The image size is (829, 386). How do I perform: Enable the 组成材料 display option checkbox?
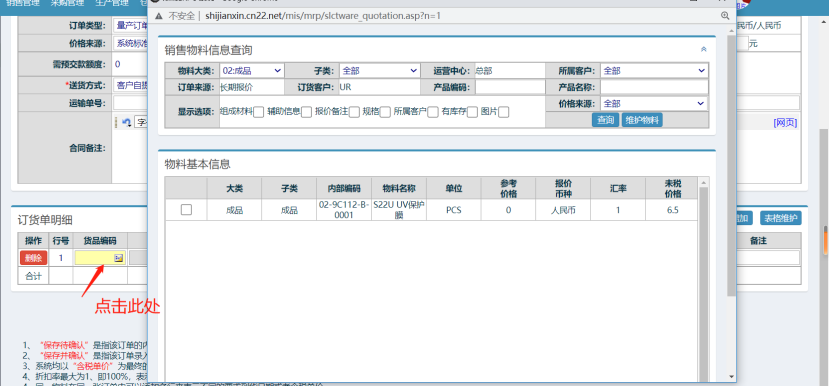point(259,112)
